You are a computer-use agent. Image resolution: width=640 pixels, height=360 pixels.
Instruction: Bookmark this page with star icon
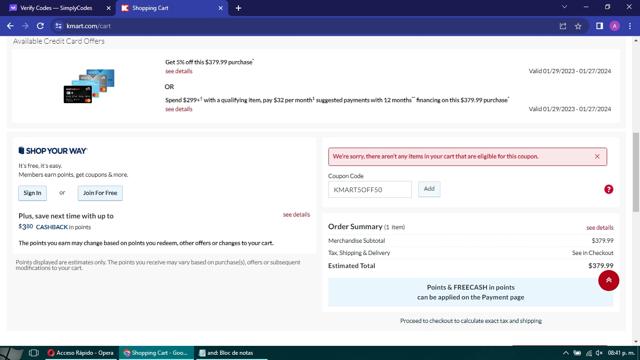coord(578,26)
